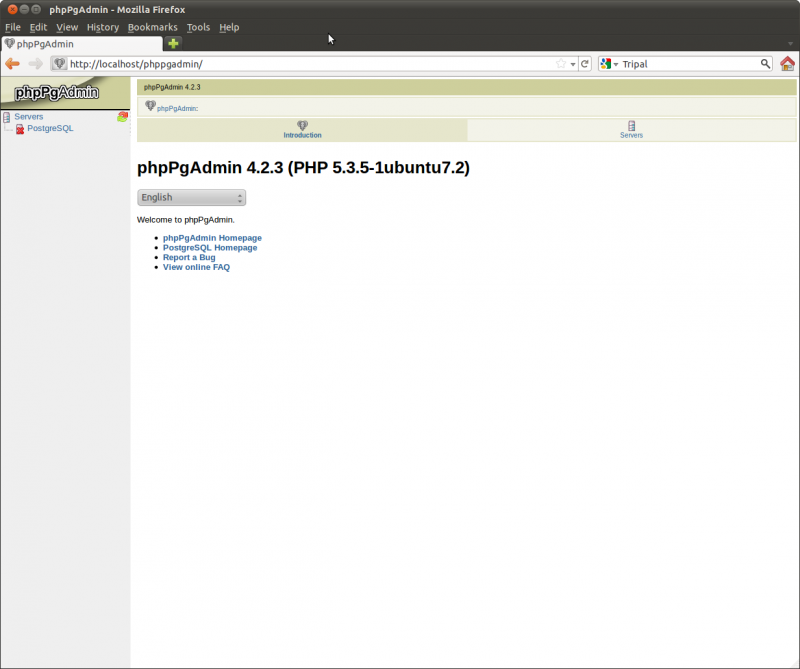
Task: Open the Firefox home page icon
Action: (787, 64)
